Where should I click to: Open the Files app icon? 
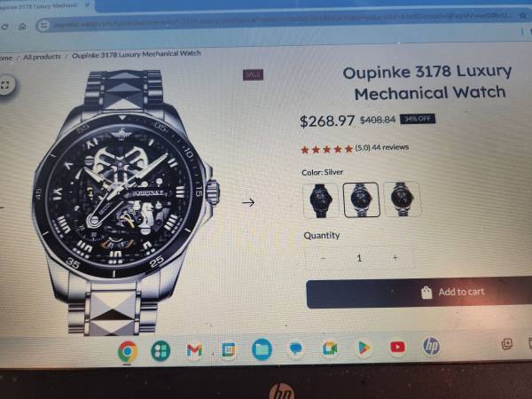pyautogui.click(x=262, y=349)
